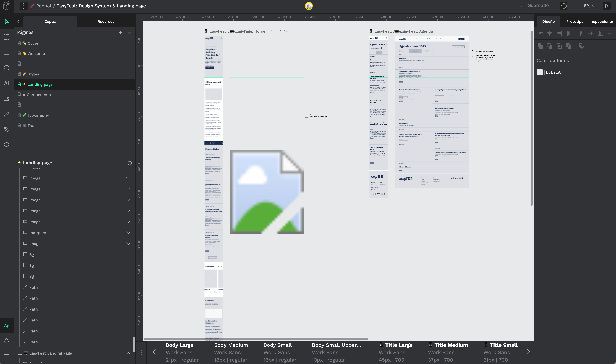The height and width of the screenshot is (364, 616).
Task: Add a new page with the plus icon
Action: (x=121, y=32)
